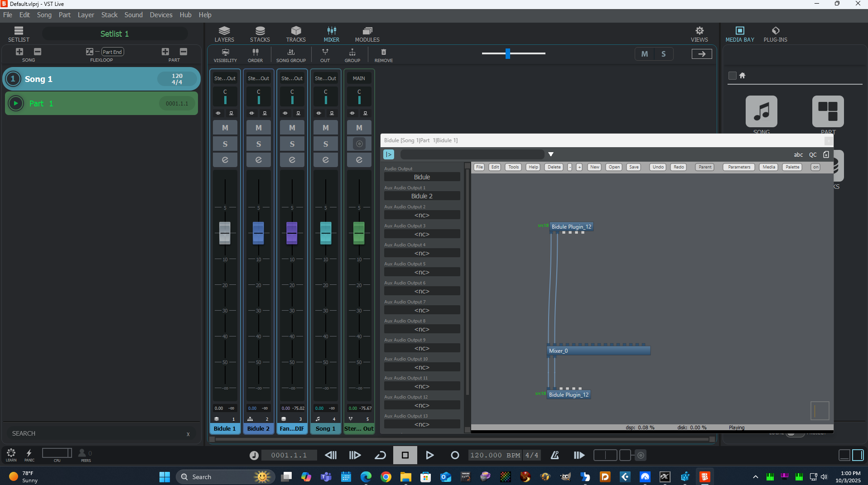Screen dimensions: 868x485
Task: Expand the Bidule preset dropdown arrow
Action: pyautogui.click(x=551, y=154)
